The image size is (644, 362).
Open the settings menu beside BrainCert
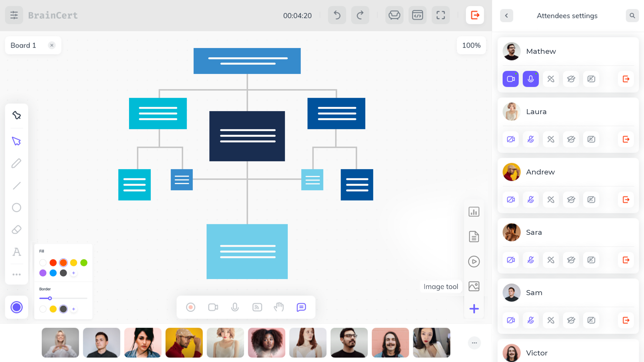[14, 15]
